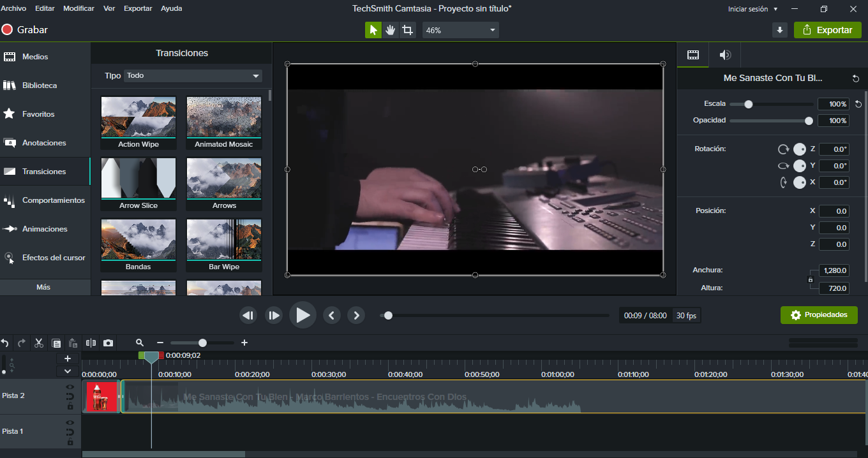Image resolution: width=868 pixels, height=458 pixels.
Task: Jump to next clip with right chevron
Action: coord(356,315)
